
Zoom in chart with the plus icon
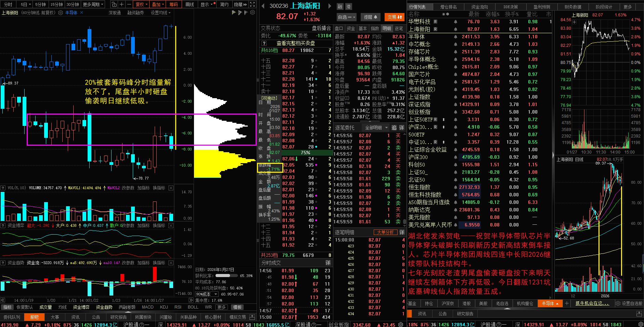pos(121,4)
